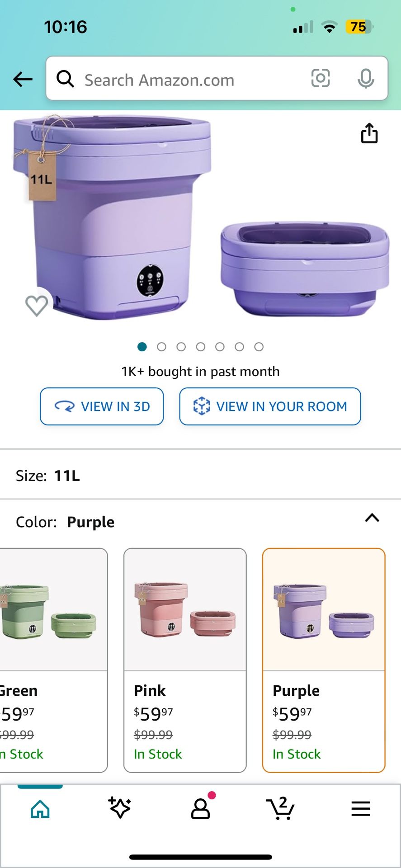Image resolution: width=401 pixels, height=868 pixels.
Task: Open the camera lens search icon
Action: [x=321, y=78]
